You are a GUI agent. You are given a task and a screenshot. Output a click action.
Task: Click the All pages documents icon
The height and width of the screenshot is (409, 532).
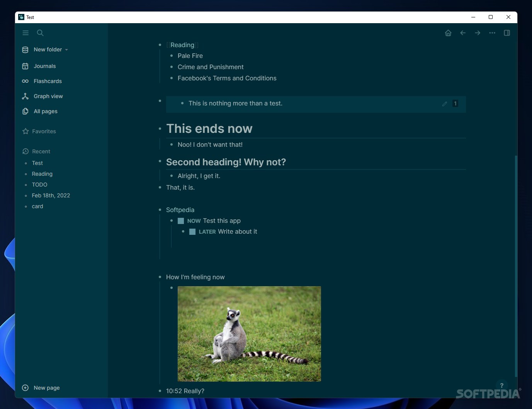pos(25,111)
